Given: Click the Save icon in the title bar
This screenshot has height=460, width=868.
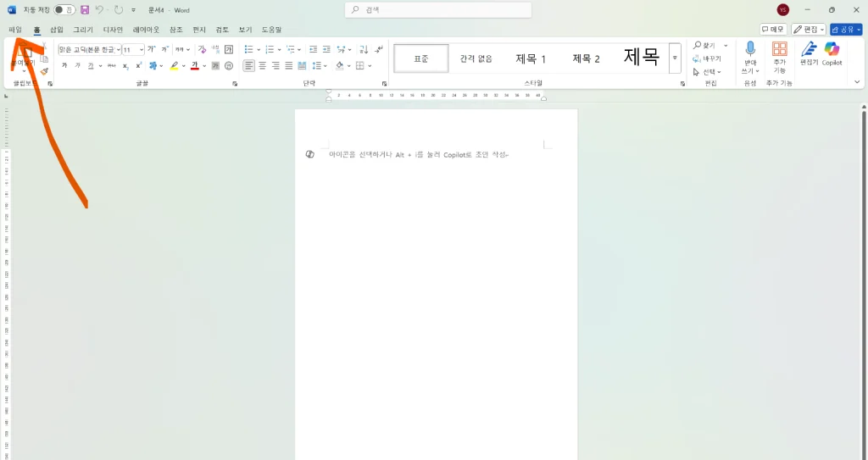Looking at the screenshot, I should [85, 10].
